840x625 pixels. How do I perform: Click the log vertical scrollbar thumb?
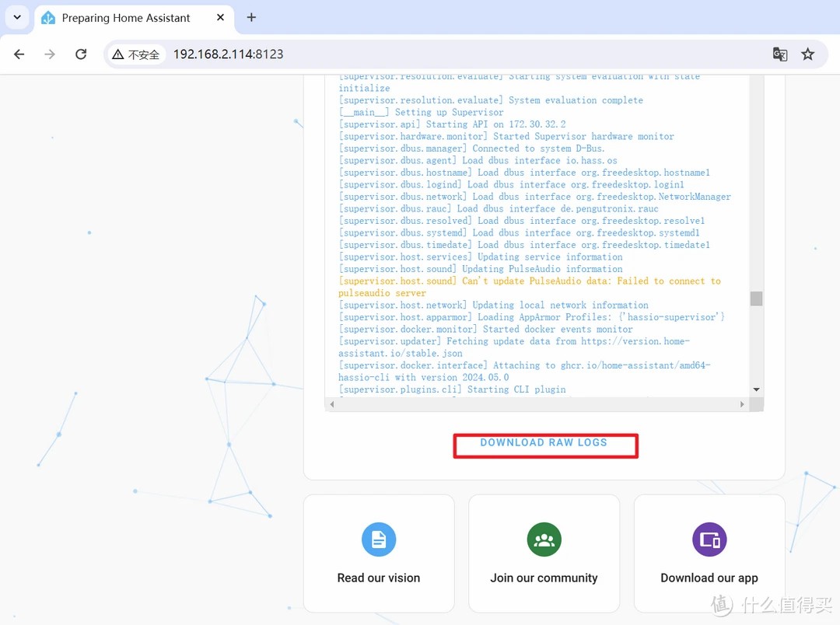pos(756,299)
